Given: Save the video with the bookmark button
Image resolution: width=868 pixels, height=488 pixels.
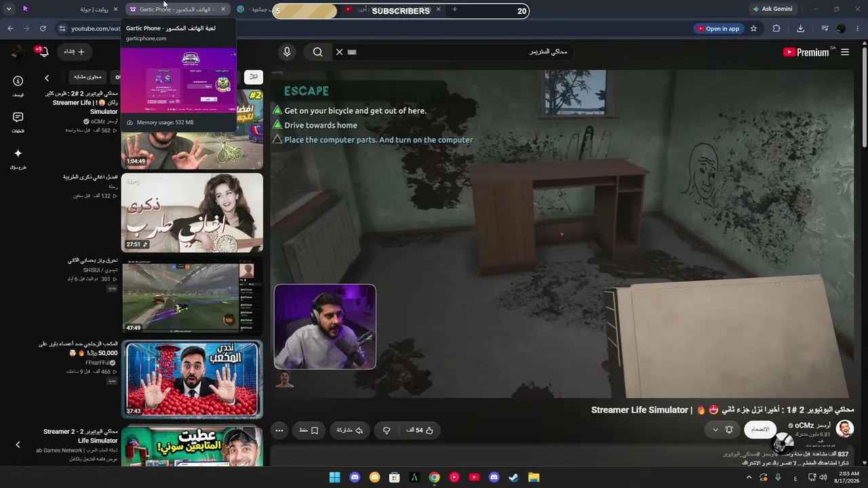Looking at the screenshot, I should [309, 430].
